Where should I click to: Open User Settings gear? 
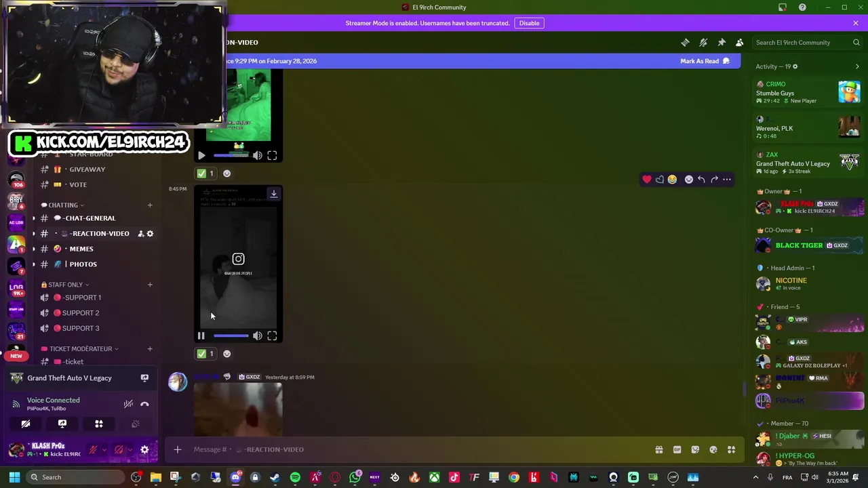tap(144, 449)
